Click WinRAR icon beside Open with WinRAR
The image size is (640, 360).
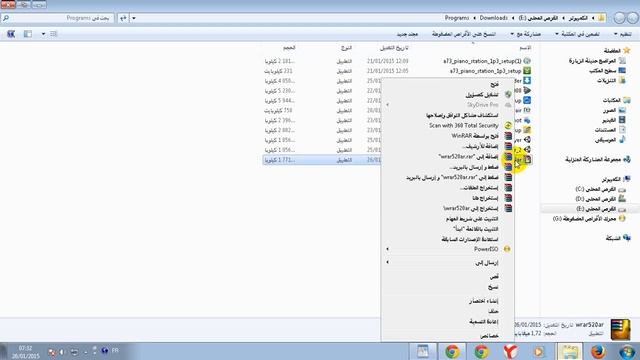[x=508, y=136]
